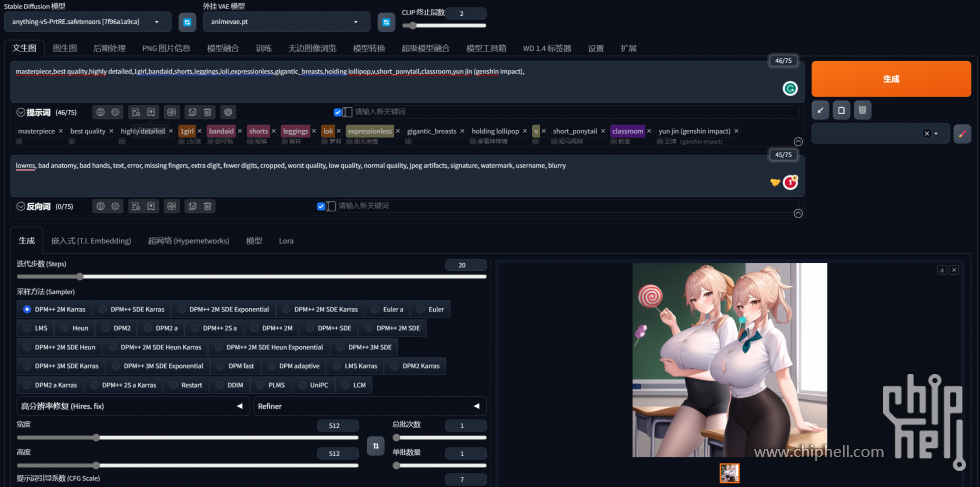Collapse the negative keyword area with the round arrow

[798, 213]
